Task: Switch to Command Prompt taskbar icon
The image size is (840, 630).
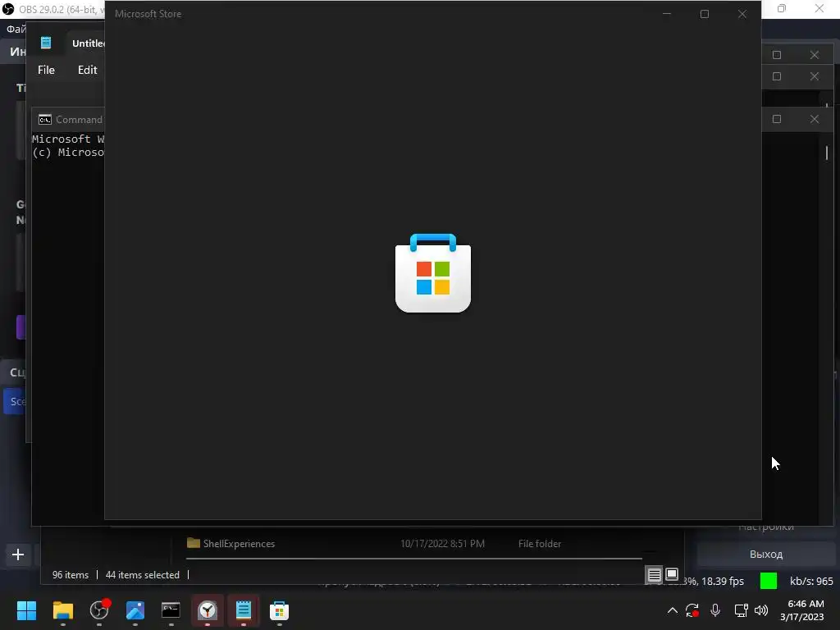Action: [x=171, y=610]
